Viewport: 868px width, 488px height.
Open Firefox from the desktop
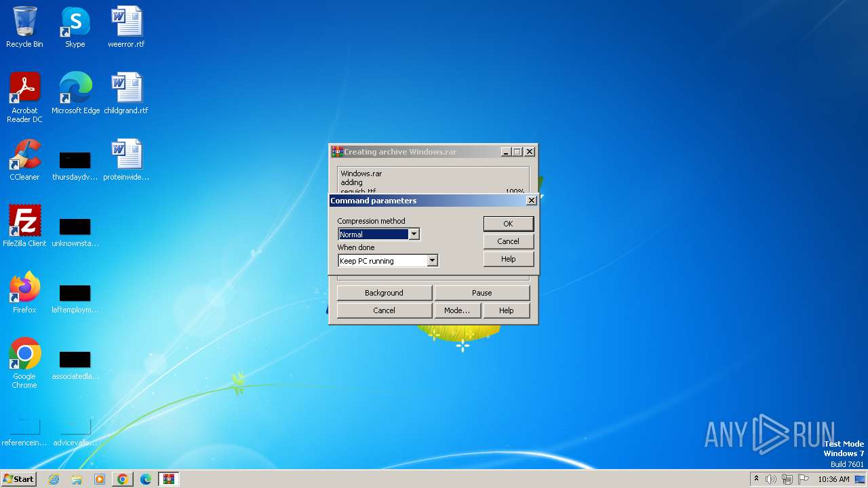(x=24, y=293)
